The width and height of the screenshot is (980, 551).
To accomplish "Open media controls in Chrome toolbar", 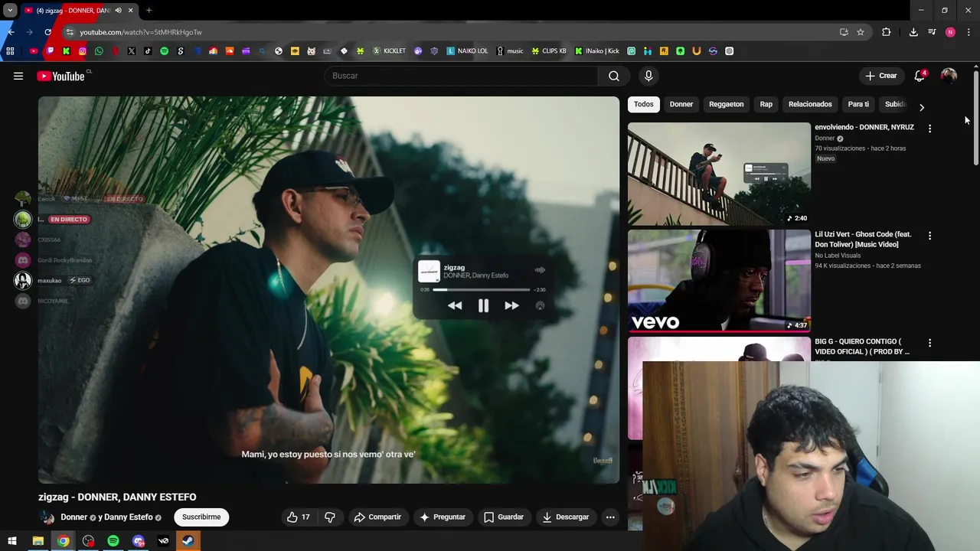I will tap(932, 32).
